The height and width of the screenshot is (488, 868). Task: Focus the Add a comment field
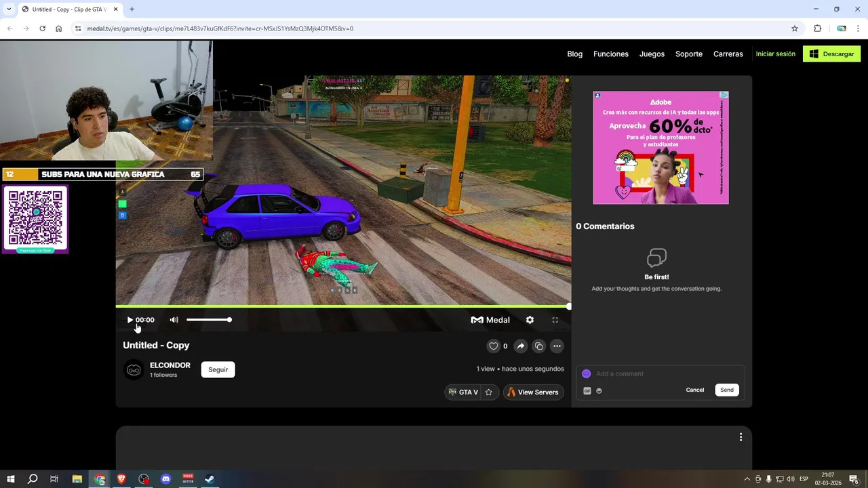pos(661,373)
